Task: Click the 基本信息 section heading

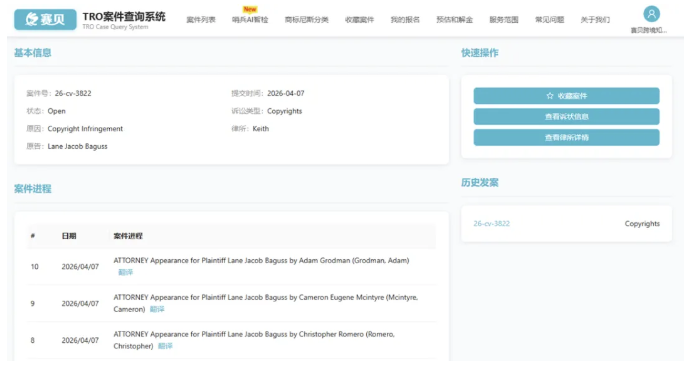Action: click(33, 53)
